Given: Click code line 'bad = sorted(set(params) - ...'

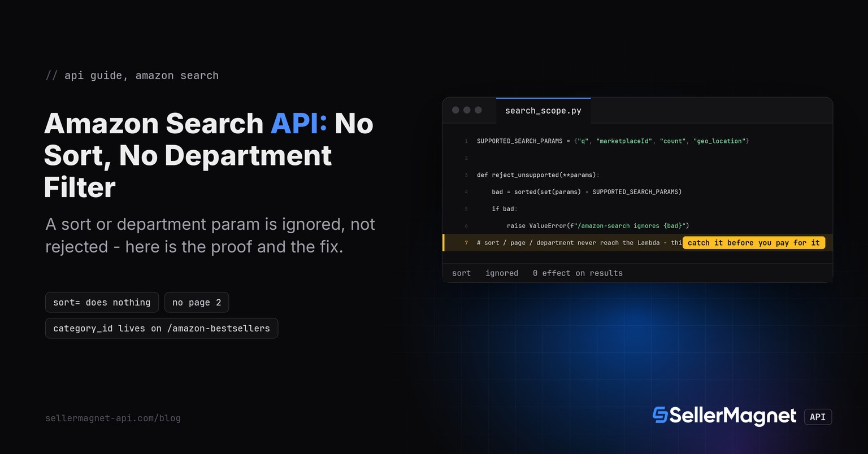Looking at the screenshot, I should click(587, 192).
